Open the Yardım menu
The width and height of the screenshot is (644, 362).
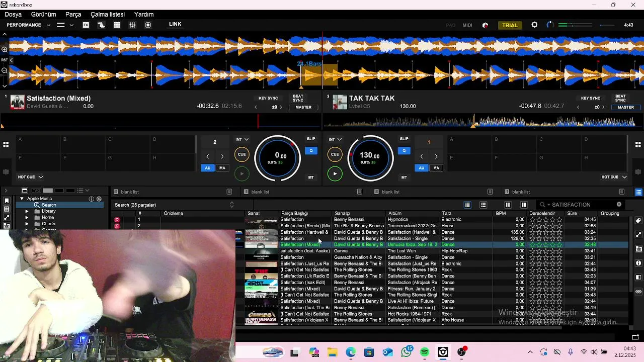pyautogui.click(x=144, y=15)
